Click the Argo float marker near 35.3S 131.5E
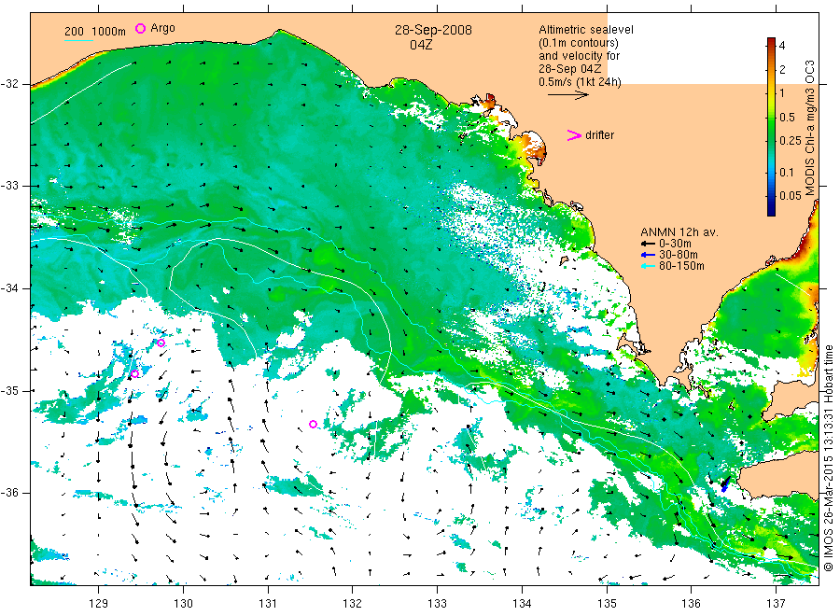 [x=314, y=425]
